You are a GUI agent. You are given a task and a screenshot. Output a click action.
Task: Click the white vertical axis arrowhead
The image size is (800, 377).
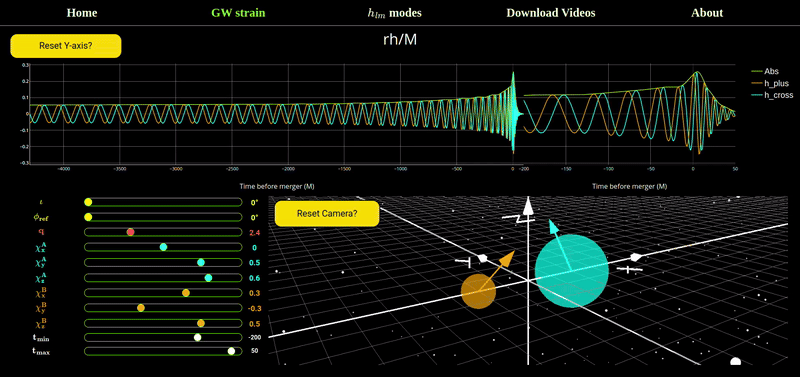tap(529, 206)
